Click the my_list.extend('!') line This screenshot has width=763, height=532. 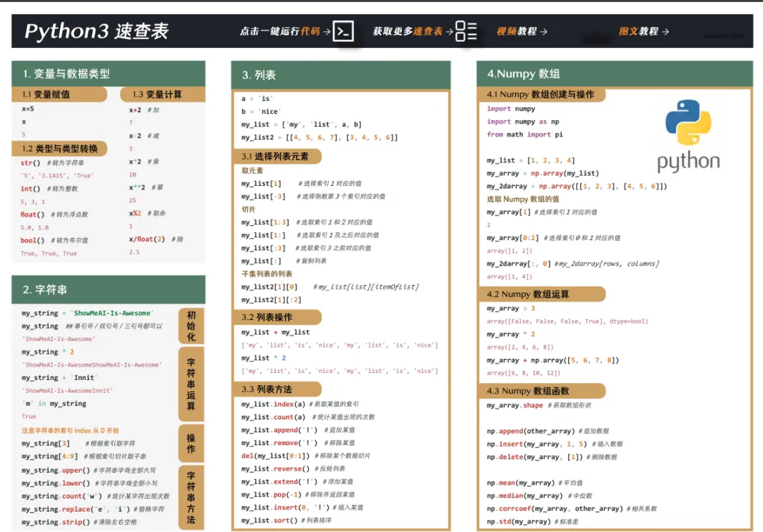(297, 482)
